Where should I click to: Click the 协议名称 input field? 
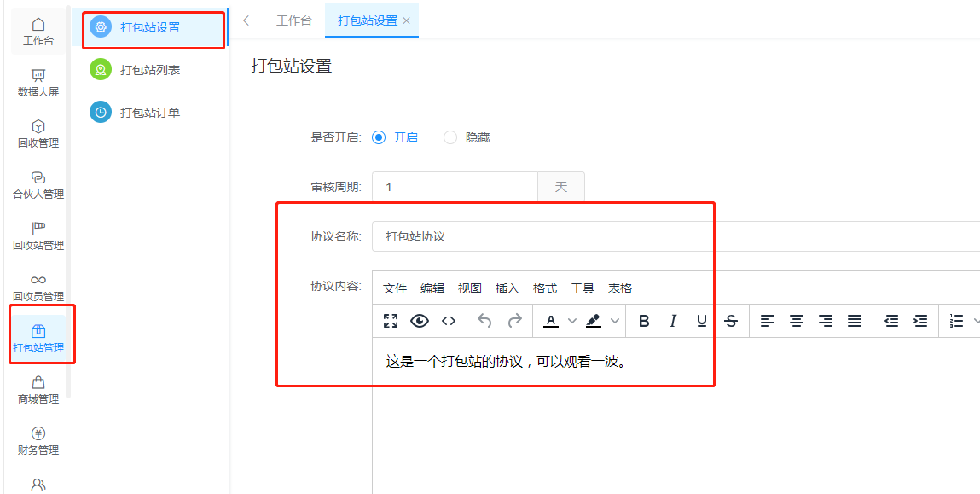(x=676, y=236)
